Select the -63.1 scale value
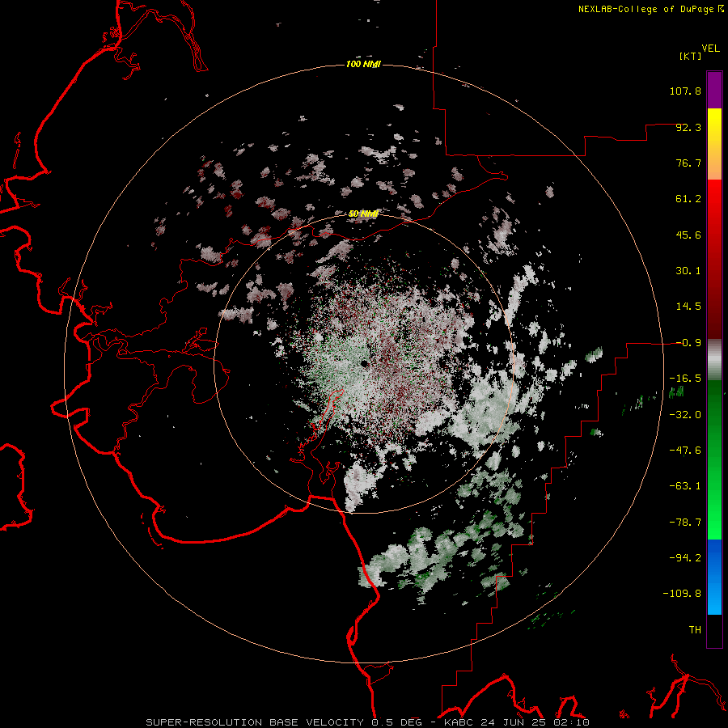Viewport: 728px width, 728px height. 685,486
